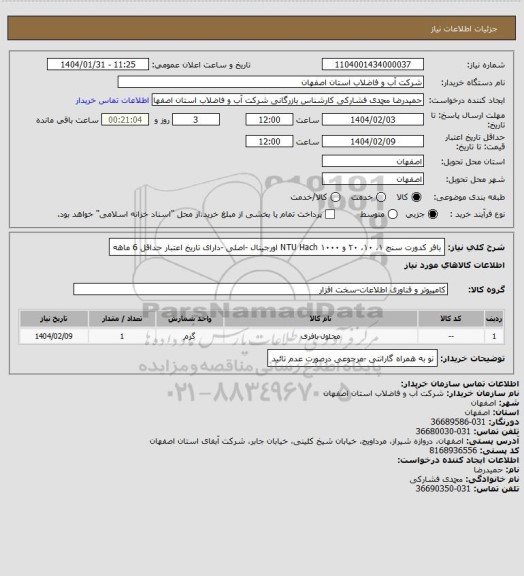
Task: Click the گرم unit cell
Action: [190, 336]
